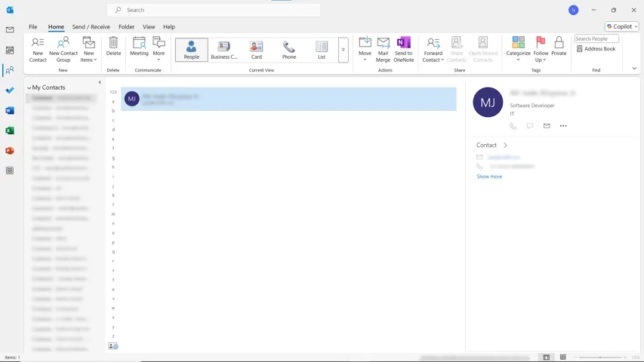
Task: Open the Help tab
Action: [x=169, y=26]
